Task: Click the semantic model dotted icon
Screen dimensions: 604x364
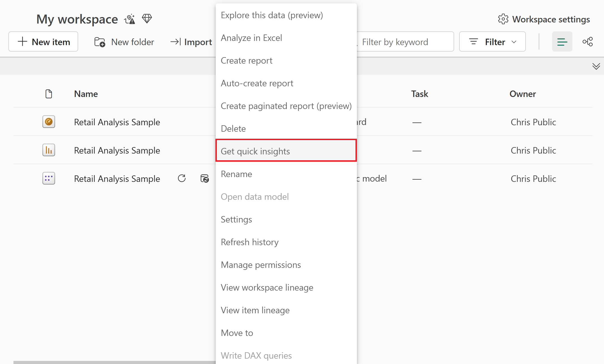Action: 48,178
